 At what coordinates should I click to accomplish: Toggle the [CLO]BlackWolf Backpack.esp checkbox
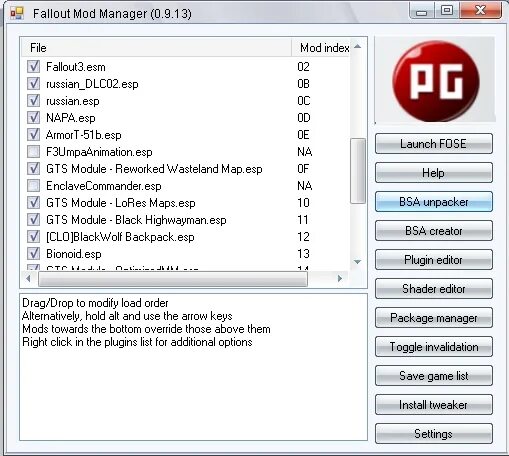[x=33, y=237]
